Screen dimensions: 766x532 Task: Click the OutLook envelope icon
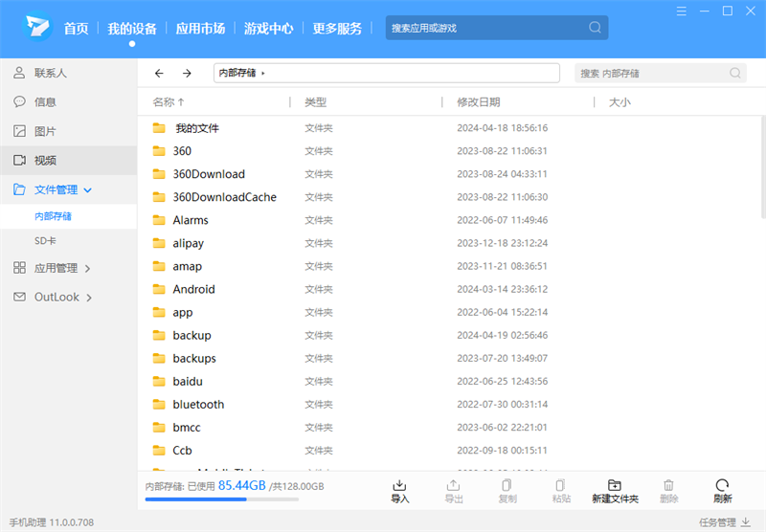click(19, 297)
